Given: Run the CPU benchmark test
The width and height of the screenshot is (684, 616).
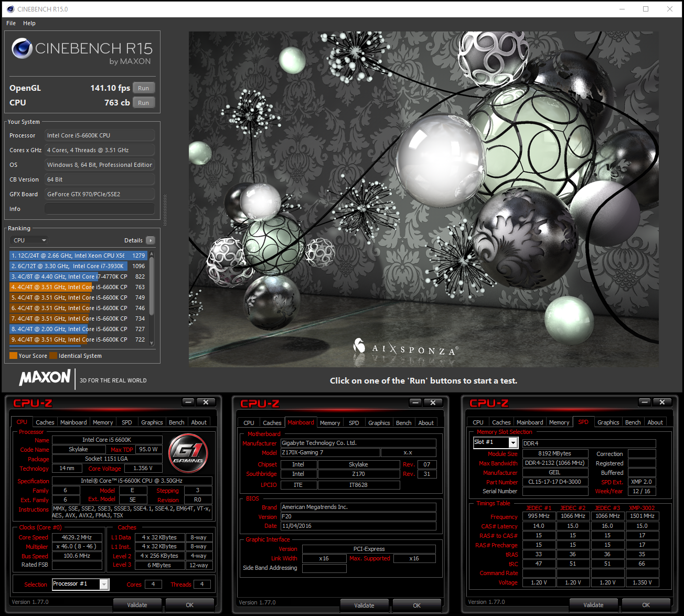Looking at the screenshot, I should [144, 103].
